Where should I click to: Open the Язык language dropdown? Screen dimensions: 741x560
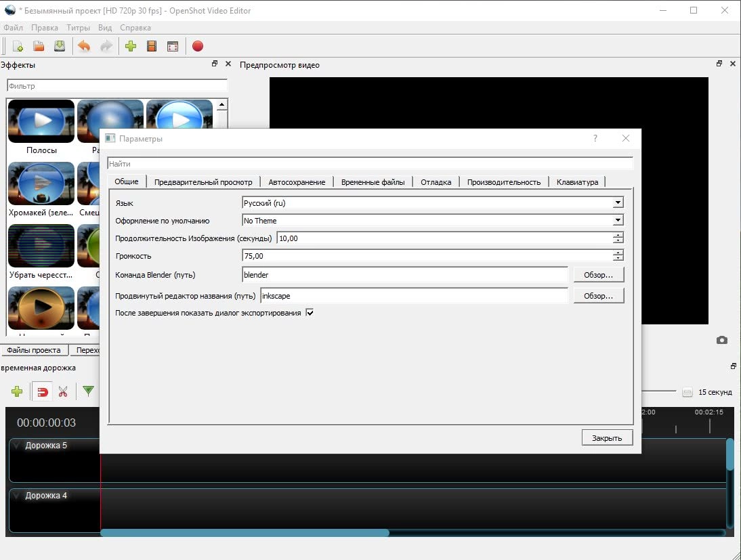pyautogui.click(x=618, y=202)
